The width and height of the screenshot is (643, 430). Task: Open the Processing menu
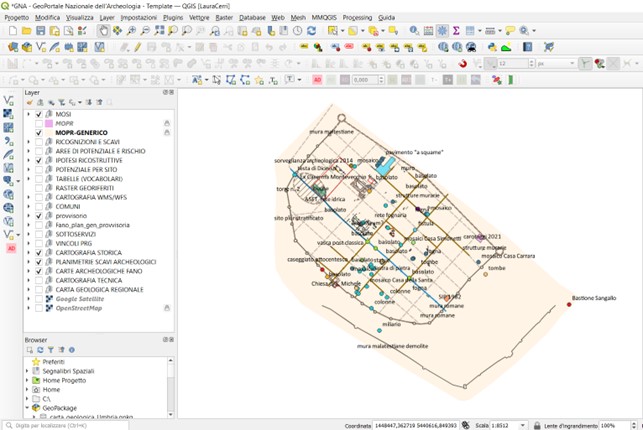pyautogui.click(x=356, y=17)
